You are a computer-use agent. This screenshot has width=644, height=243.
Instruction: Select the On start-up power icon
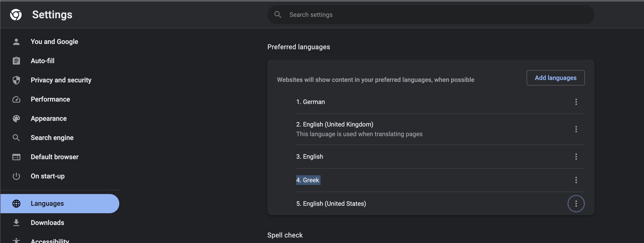pyautogui.click(x=16, y=176)
